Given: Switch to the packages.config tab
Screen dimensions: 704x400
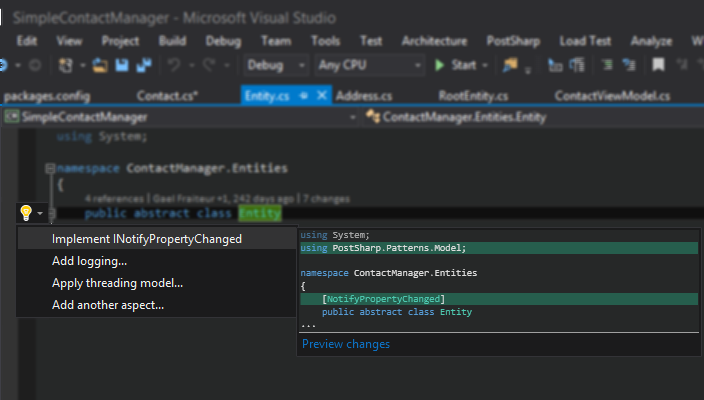Looking at the screenshot, I should [47, 96].
